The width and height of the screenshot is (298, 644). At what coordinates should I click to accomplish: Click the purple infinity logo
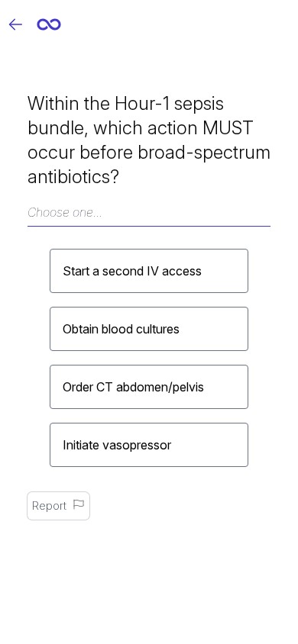pos(49,24)
